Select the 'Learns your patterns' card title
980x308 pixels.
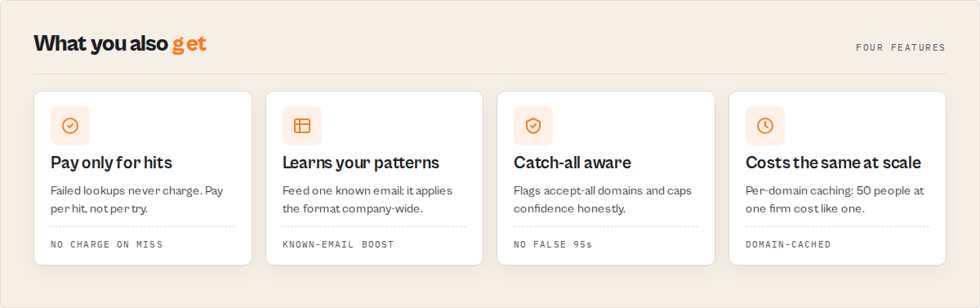[x=361, y=163]
